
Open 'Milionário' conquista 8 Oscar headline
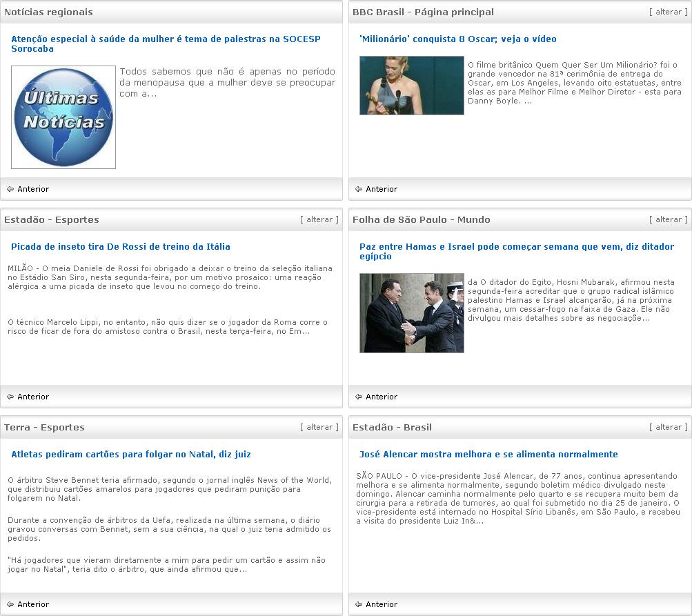(x=457, y=39)
